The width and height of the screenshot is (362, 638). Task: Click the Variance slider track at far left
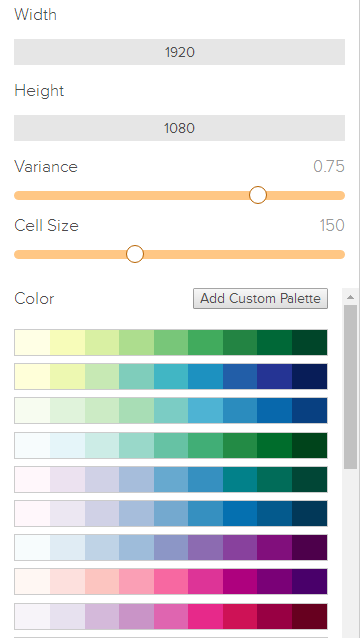(19, 196)
